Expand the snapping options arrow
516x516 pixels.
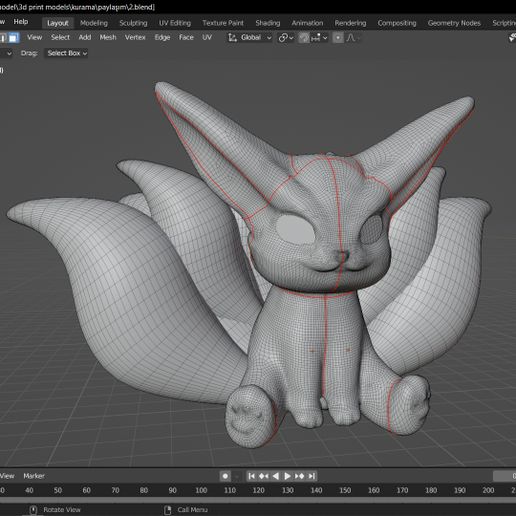[325, 38]
